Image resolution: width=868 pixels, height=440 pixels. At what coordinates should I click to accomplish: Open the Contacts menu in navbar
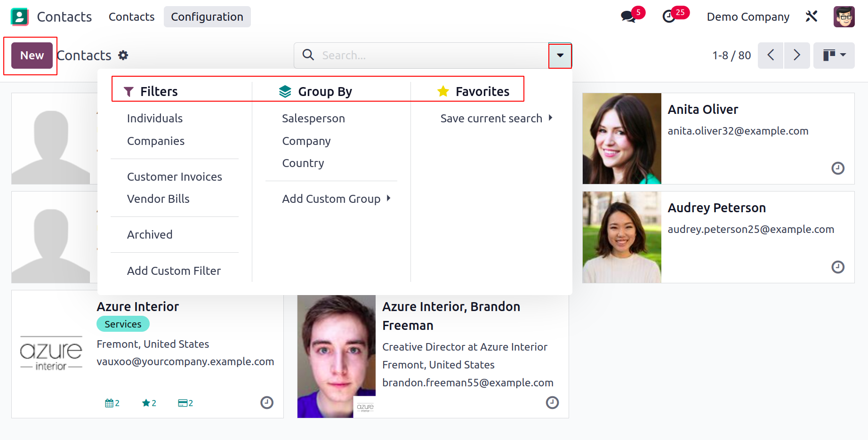132,17
